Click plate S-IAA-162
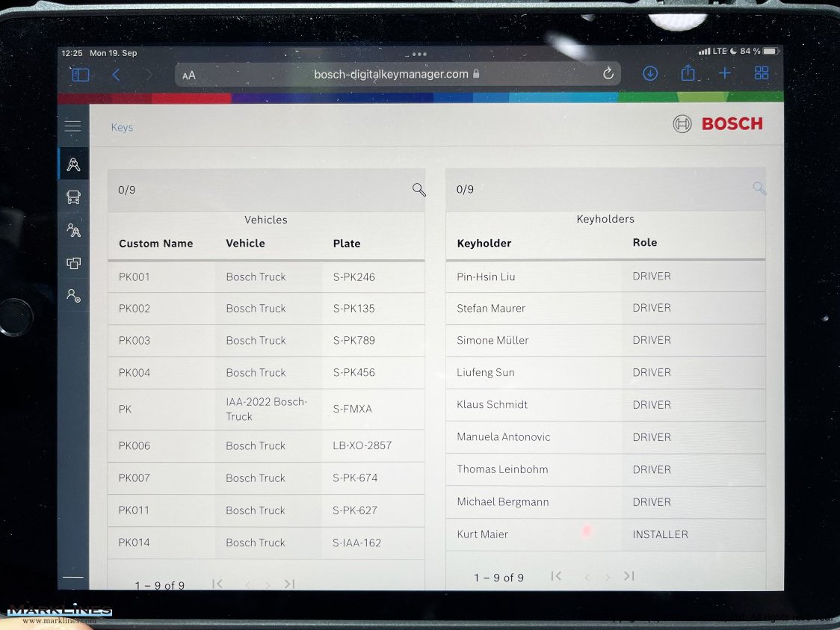The height and width of the screenshot is (630, 840). [x=356, y=543]
